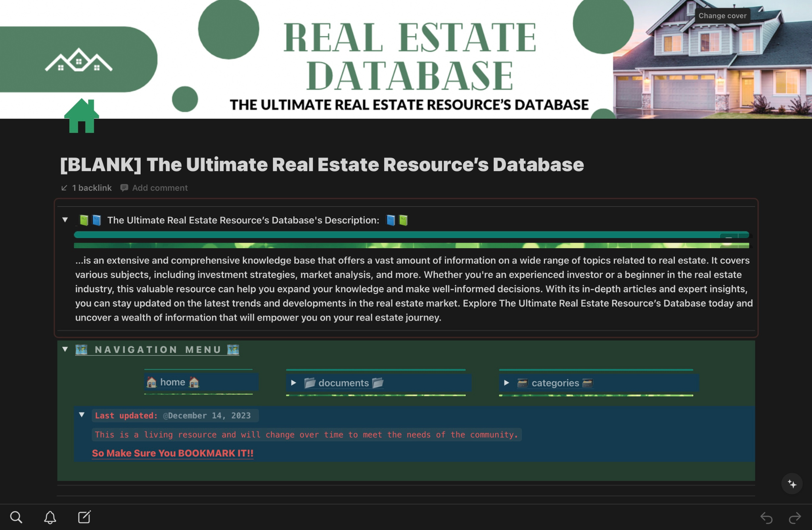Image resolution: width=812 pixels, height=530 pixels.
Task: Click the page title text
Action: [322, 165]
